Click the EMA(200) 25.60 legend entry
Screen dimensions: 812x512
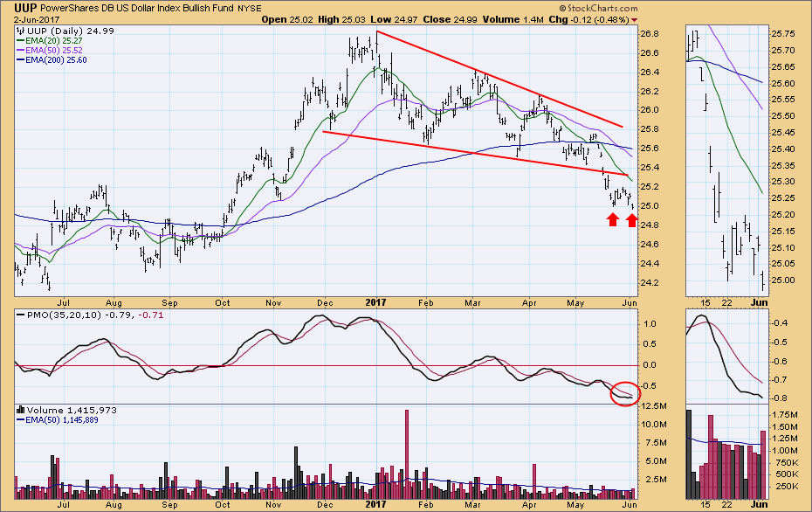56,60
